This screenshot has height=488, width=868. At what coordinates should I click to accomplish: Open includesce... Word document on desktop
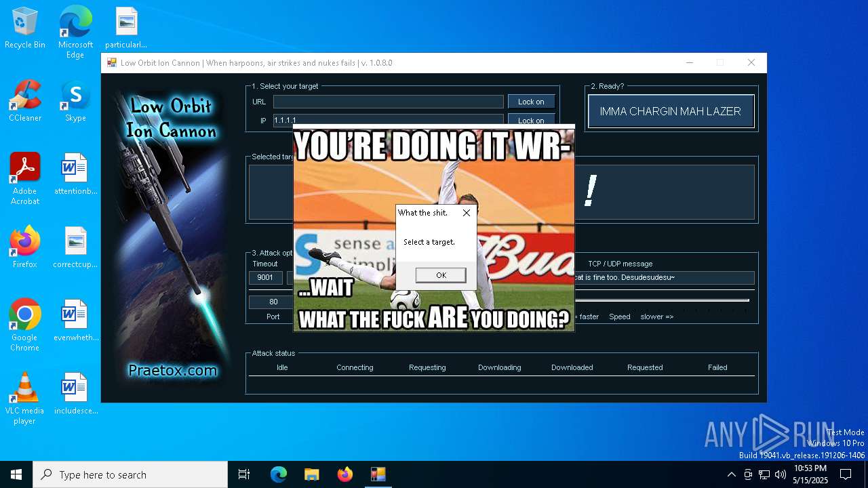(75, 394)
